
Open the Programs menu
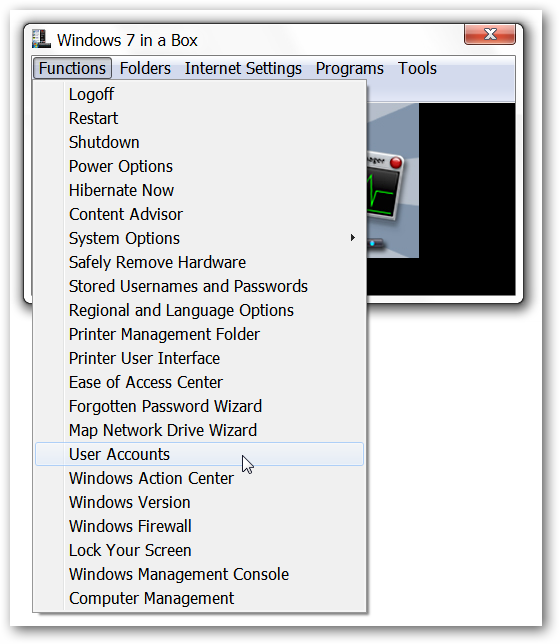pos(349,68)
